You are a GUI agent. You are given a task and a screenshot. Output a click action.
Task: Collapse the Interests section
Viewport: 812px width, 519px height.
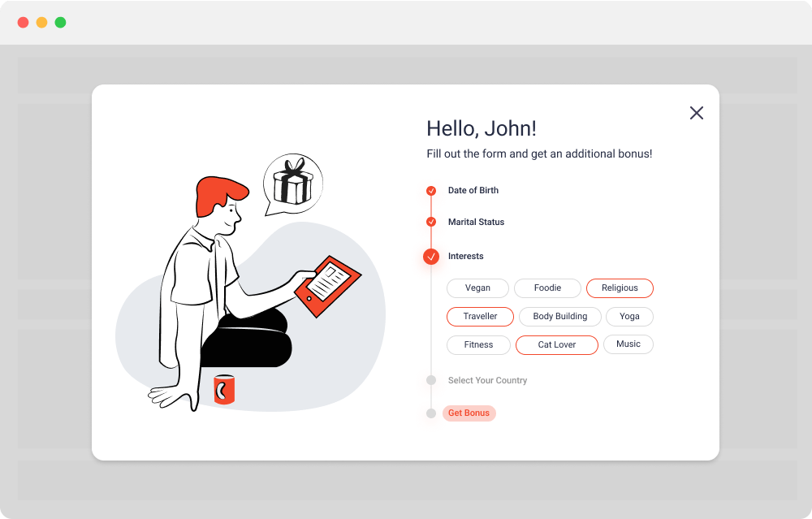(465, 256)
